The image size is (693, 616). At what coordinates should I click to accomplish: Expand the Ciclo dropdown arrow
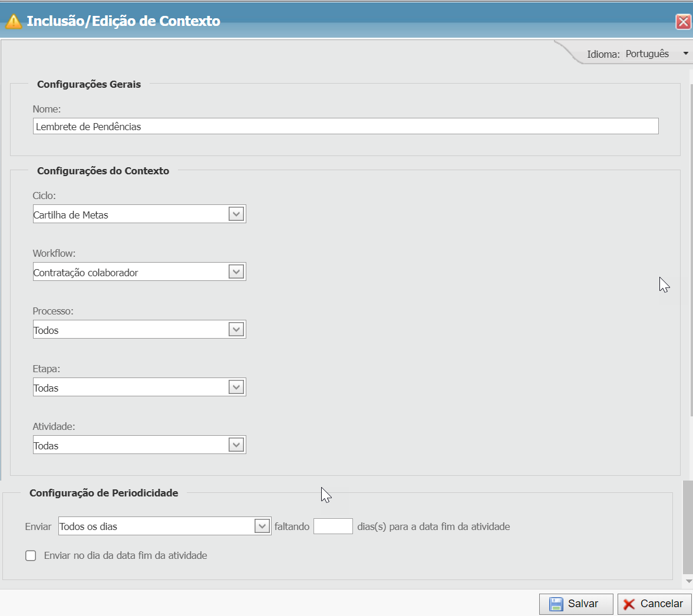point(236,214)
